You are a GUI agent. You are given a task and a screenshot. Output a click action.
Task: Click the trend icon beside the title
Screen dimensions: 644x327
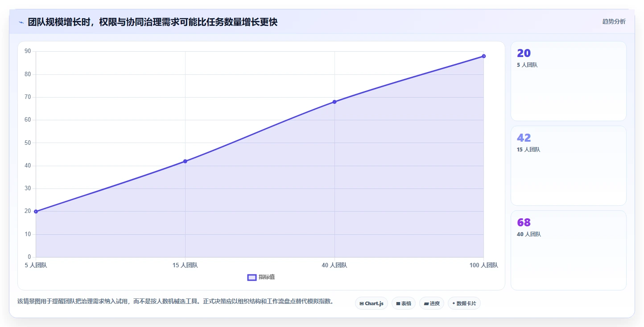(21, 22)
